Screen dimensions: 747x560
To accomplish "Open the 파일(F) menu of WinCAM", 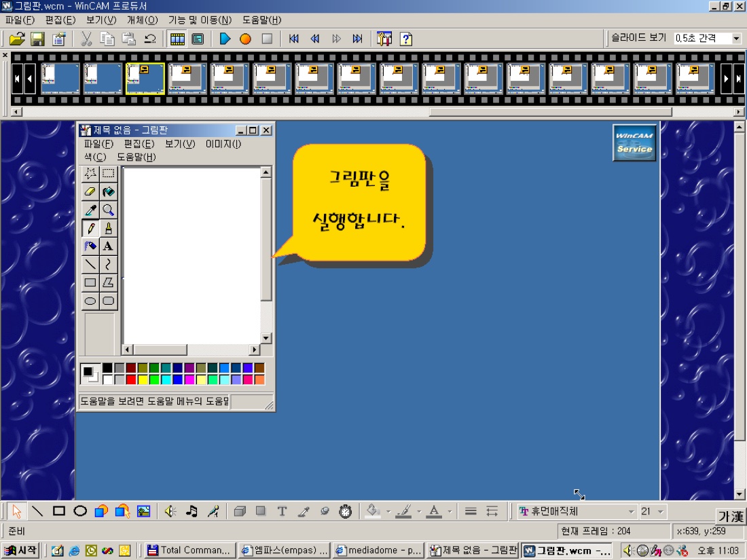I will (x=20, y=20).
